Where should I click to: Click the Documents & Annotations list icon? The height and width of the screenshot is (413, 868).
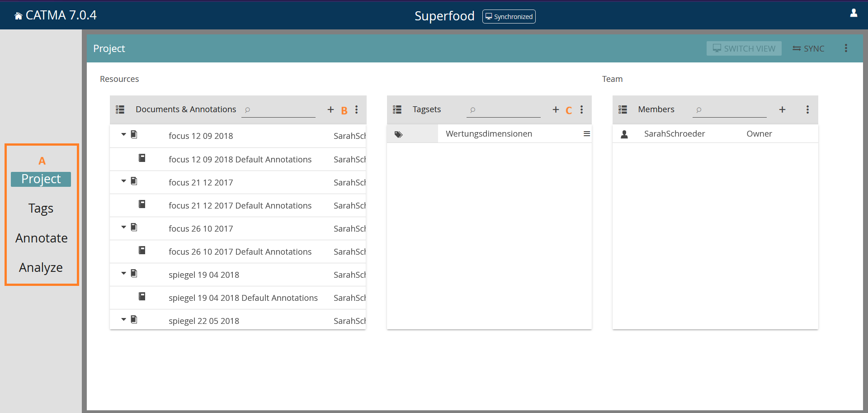pos(120,109)
